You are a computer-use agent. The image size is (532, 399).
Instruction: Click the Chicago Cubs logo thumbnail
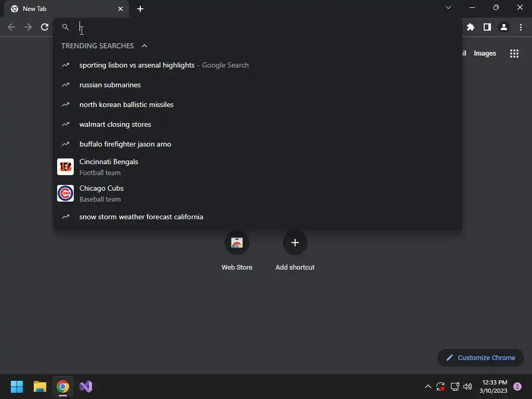coord(65,193)
